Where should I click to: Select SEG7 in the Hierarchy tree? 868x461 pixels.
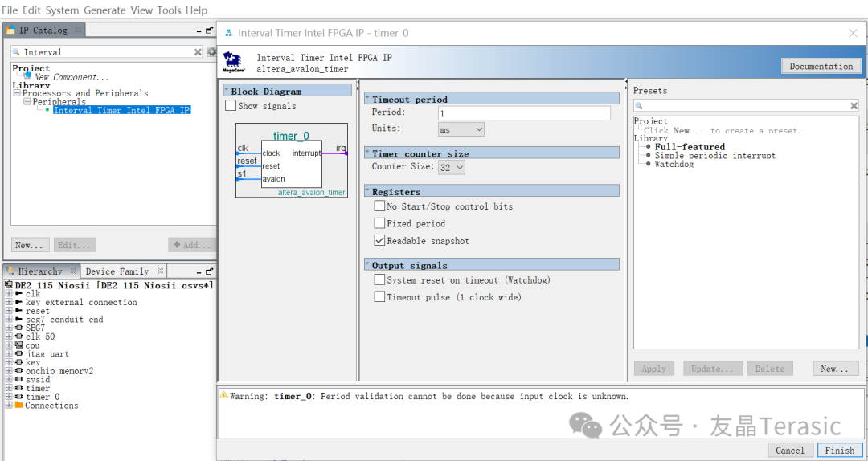36,328
